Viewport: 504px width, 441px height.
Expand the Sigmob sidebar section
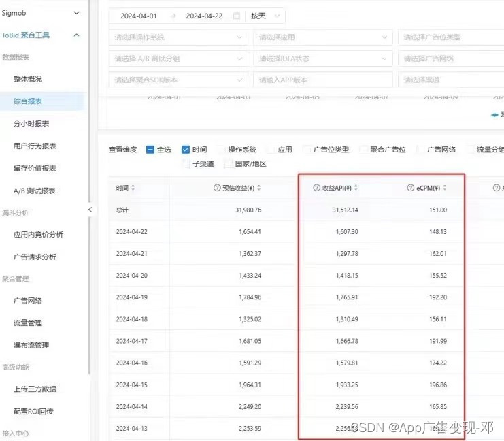point(76,13)
